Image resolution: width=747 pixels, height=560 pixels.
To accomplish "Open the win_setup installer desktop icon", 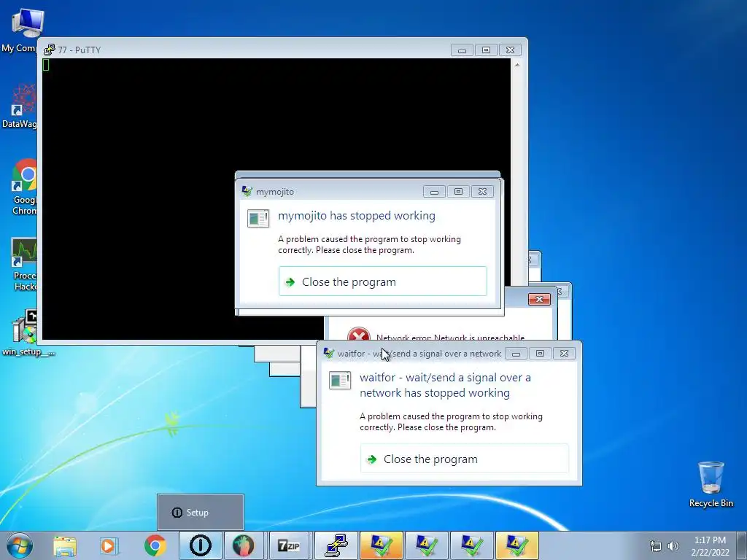I will pos(26,333).
